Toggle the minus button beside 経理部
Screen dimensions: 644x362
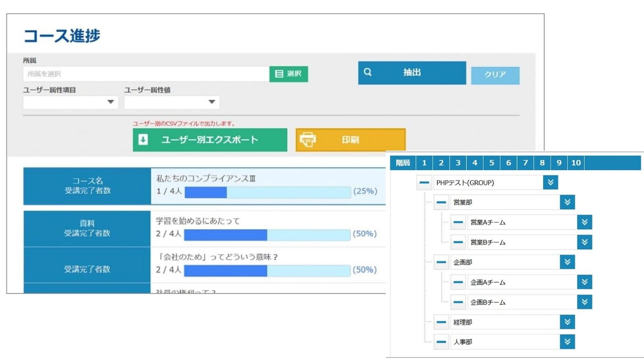[441, 322]
